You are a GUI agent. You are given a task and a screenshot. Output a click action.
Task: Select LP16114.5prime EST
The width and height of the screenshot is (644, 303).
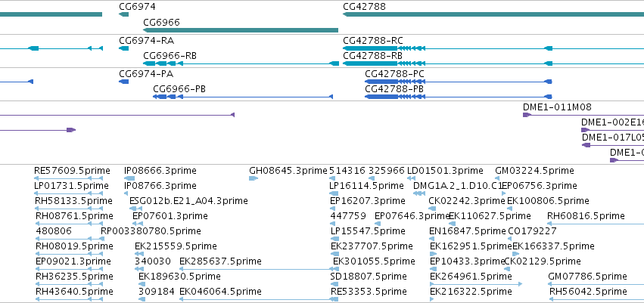tap(367, 186)
